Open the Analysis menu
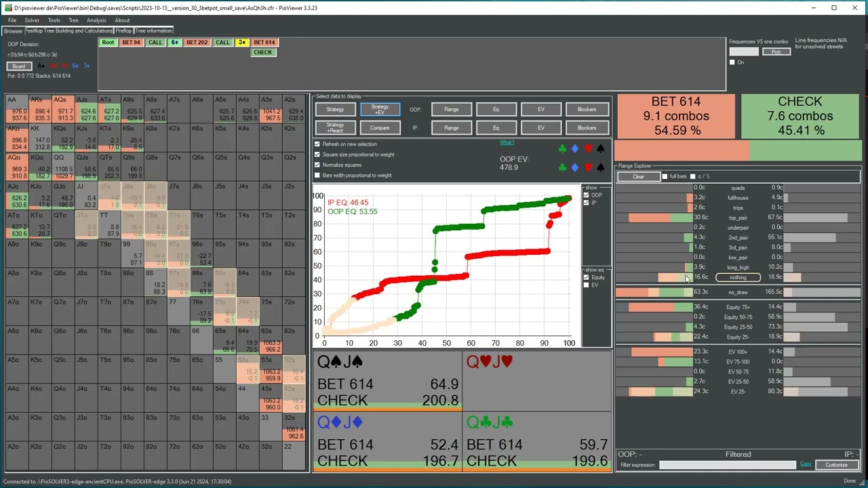 [x=96, y=20]
